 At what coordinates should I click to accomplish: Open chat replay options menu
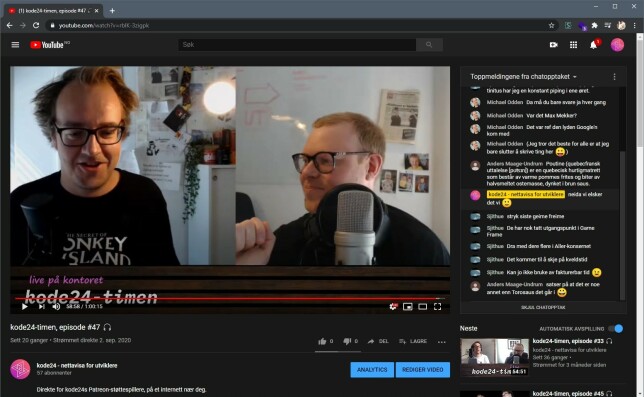(x=614, y=77)
